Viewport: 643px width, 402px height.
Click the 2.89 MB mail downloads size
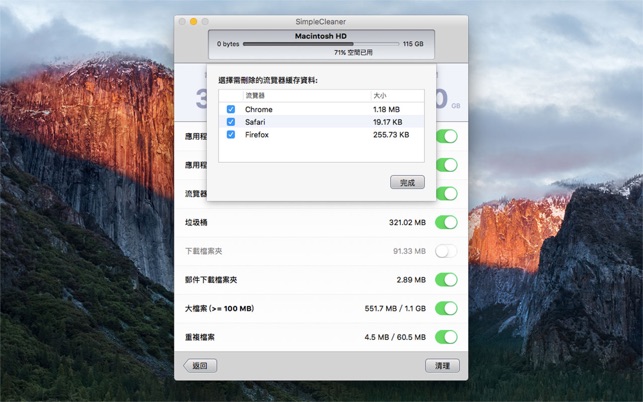pos(411,280)
